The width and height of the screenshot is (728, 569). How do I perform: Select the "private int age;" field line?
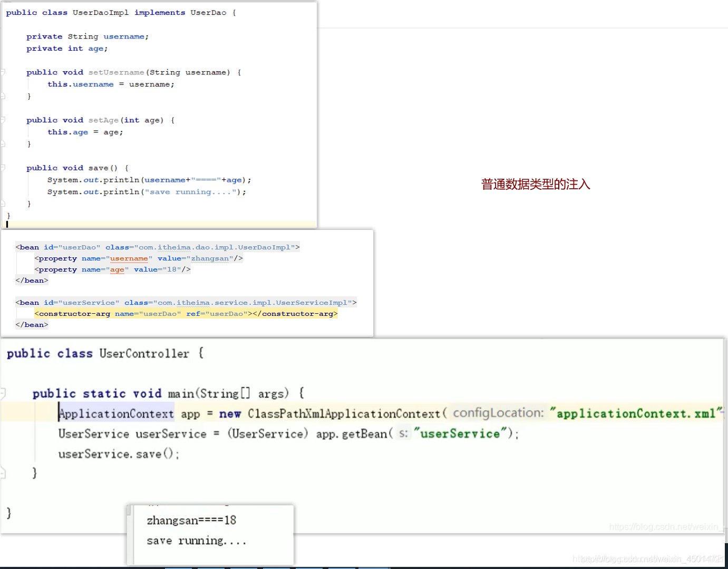[x=67, y=49]
